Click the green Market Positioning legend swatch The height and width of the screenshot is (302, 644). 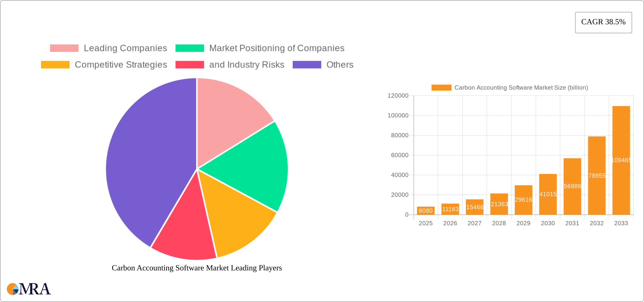[190, 48]
